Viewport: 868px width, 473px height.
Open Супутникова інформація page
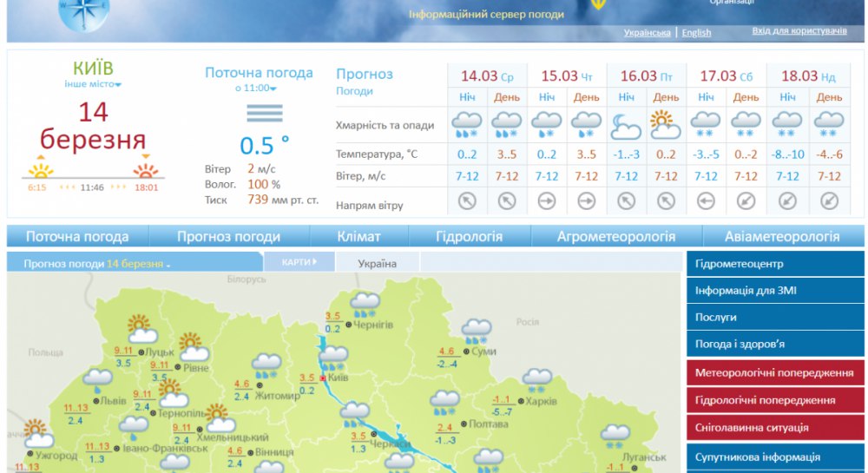pyautogui.click(x=775, y=457)
